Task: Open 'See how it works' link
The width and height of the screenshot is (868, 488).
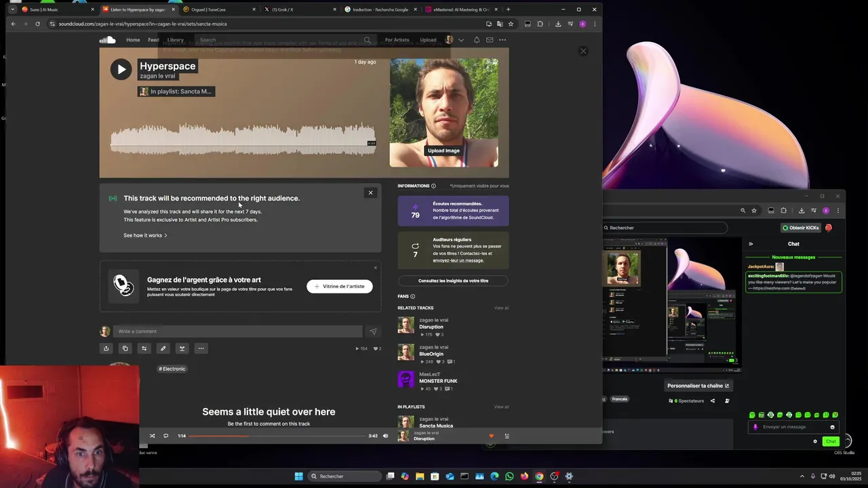Action: (145, 235)
